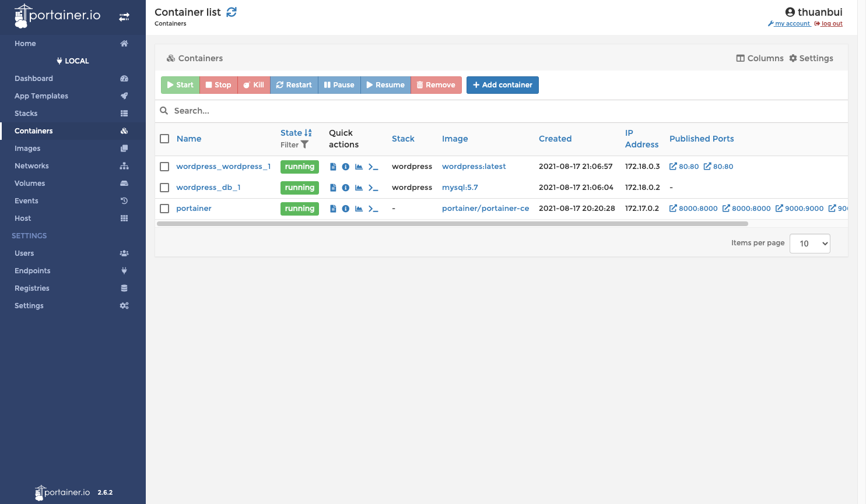866x504 pixels.
Task: Click the Restart button
Action: pyautogui.click(x=294, y=85)
